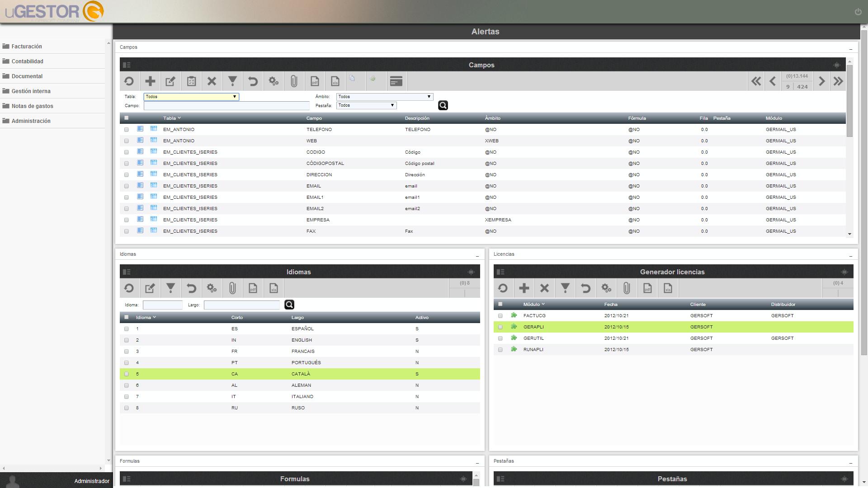Add a new record in Campos toolbar
868x488 pixels.
[150, 81]
